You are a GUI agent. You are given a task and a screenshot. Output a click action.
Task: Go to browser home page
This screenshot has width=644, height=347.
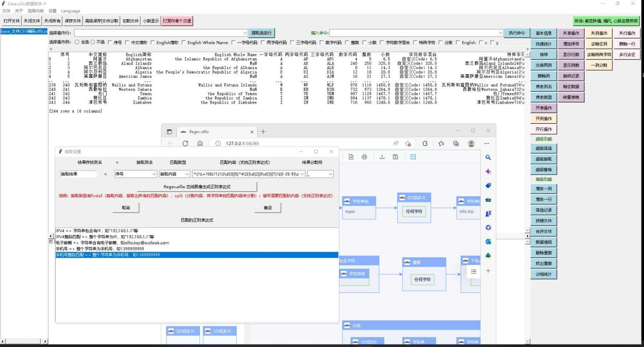click(200, 144)
